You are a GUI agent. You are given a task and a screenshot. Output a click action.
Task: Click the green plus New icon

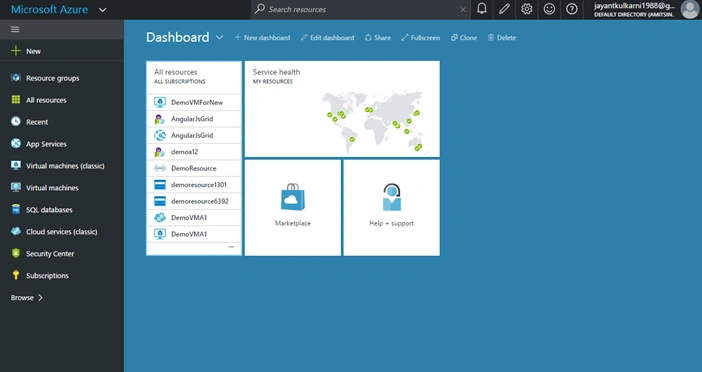click(16, 51)
